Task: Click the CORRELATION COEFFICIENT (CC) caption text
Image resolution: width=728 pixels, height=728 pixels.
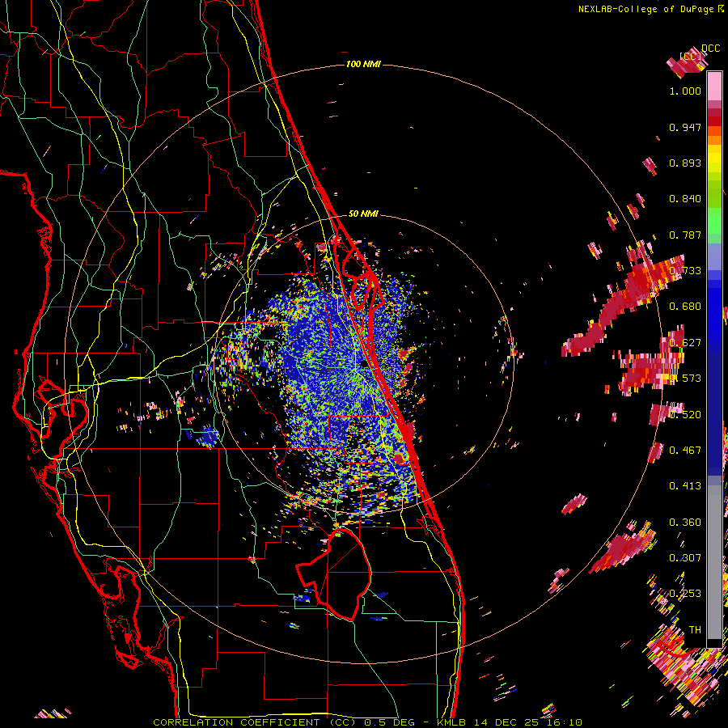Action: [x=255, y=722]
